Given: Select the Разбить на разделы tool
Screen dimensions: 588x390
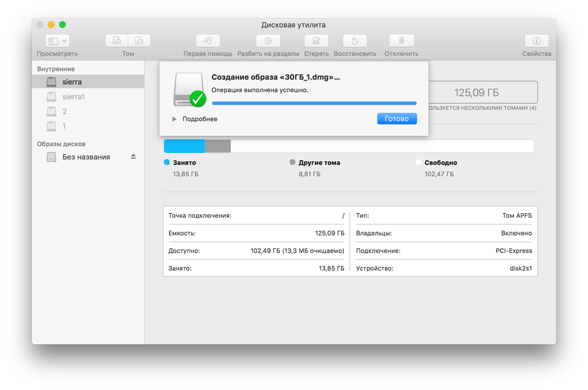Looking at the screenshot, I should coord(267,40).
